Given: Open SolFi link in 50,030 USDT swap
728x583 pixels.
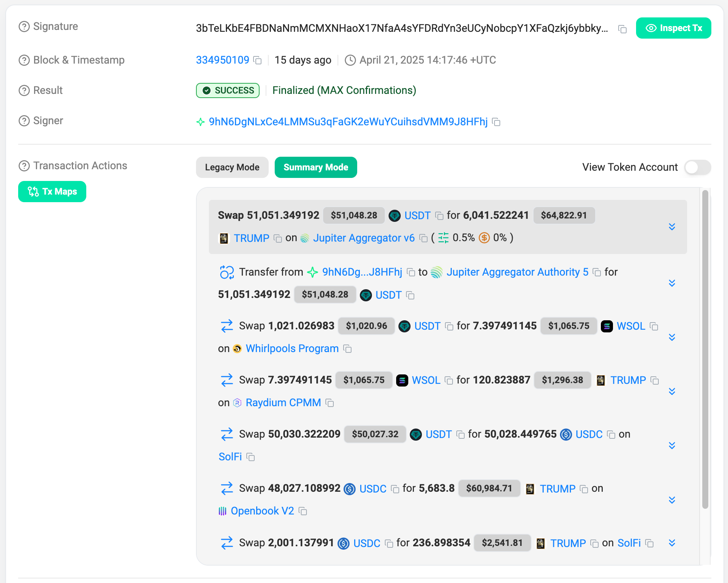Looking at the screenshot, I should pyautogui.click(x=230, y=457).
